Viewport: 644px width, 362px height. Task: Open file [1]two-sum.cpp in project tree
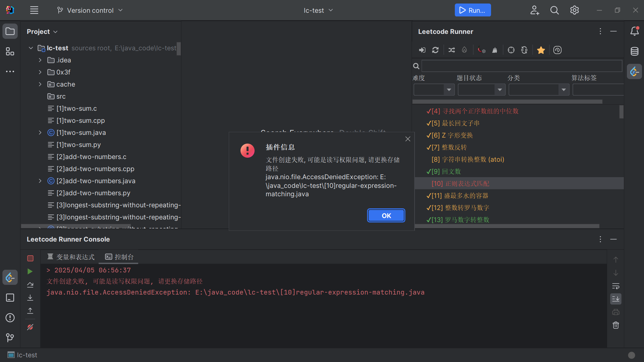[80, 120]
